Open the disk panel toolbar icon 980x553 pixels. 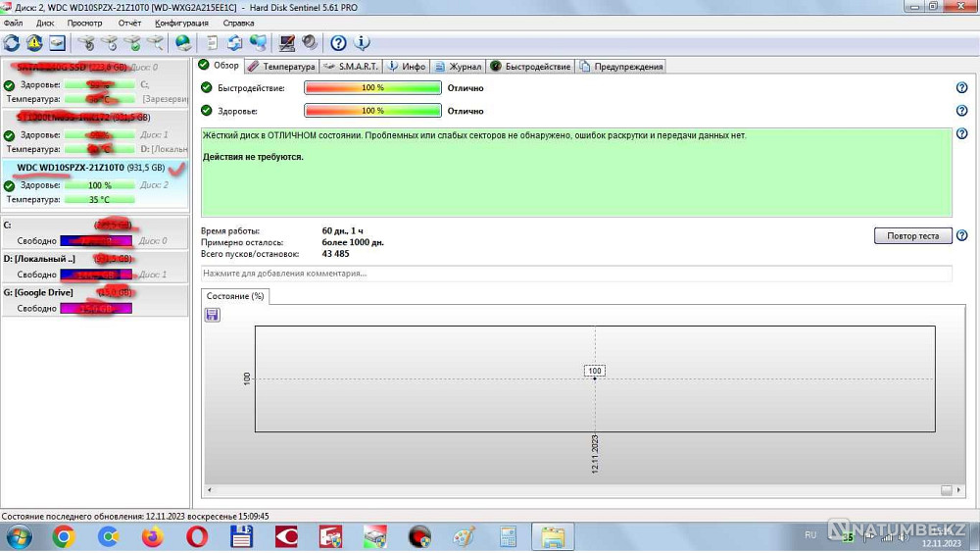pos(57,42)
